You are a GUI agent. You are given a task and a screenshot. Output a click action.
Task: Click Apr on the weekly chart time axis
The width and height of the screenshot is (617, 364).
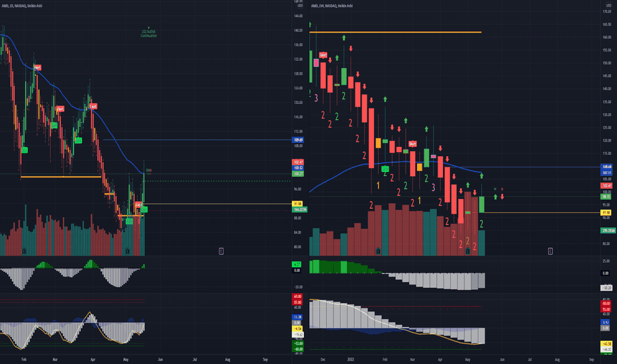point(440,359)
